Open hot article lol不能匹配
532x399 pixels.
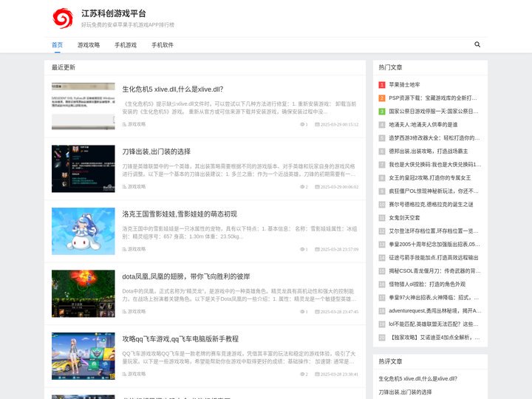coord(434,324)
